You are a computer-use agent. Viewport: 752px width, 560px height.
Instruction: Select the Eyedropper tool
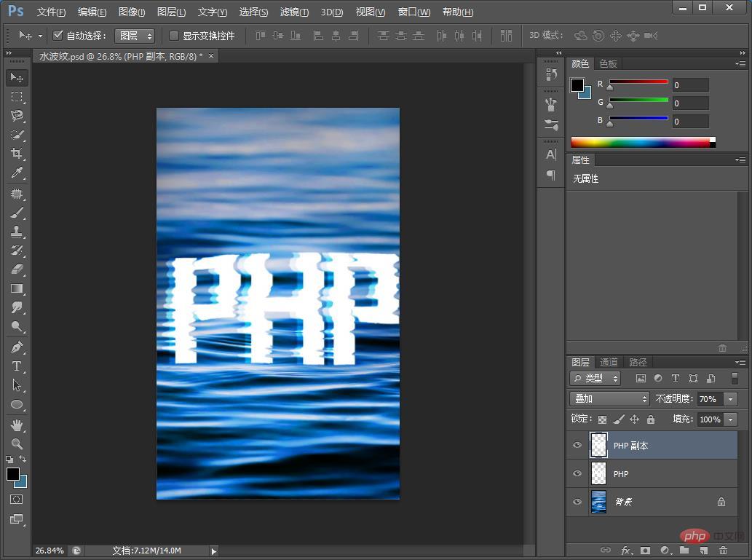[x=17, y=173]
